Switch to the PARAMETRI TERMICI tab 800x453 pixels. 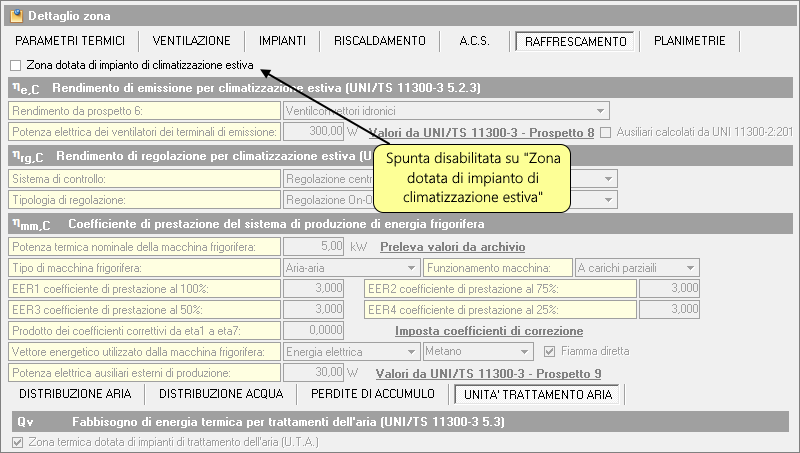pyautogui.click(x=70, y=41)
